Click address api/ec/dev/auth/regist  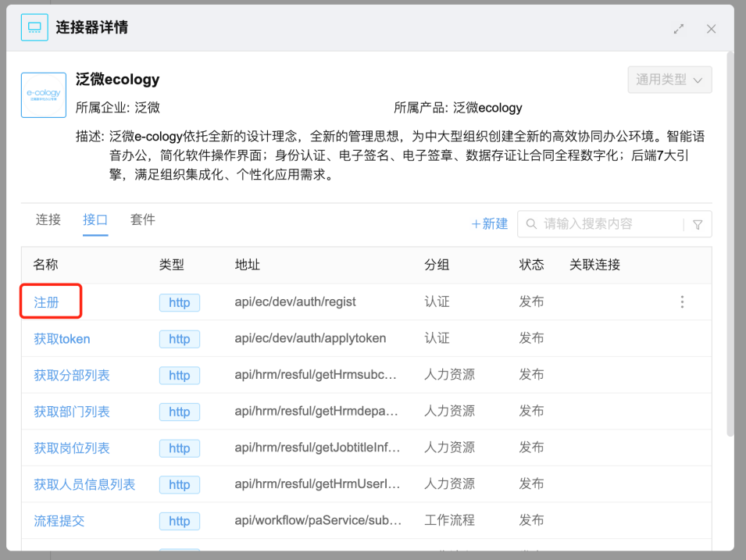(x=295, y=301)
